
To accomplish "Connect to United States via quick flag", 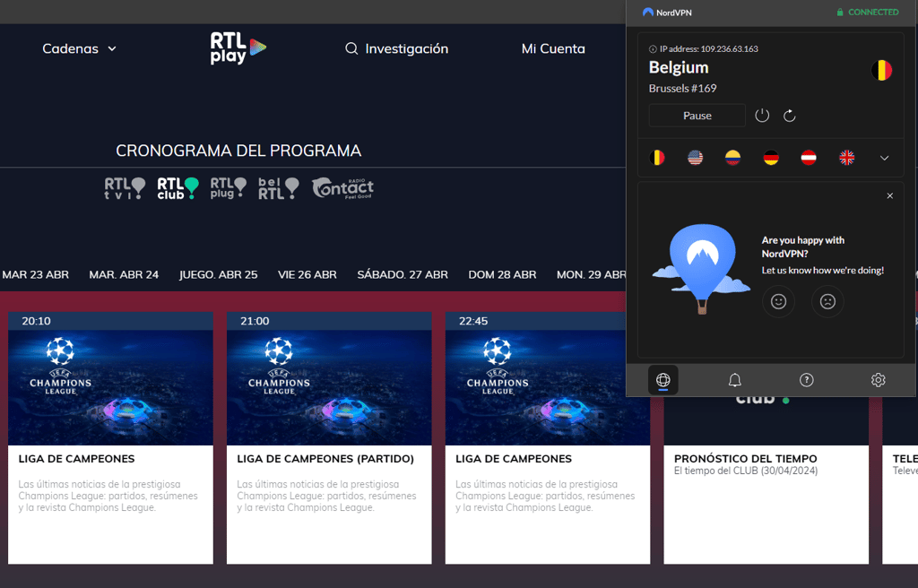I will (695, 158).
